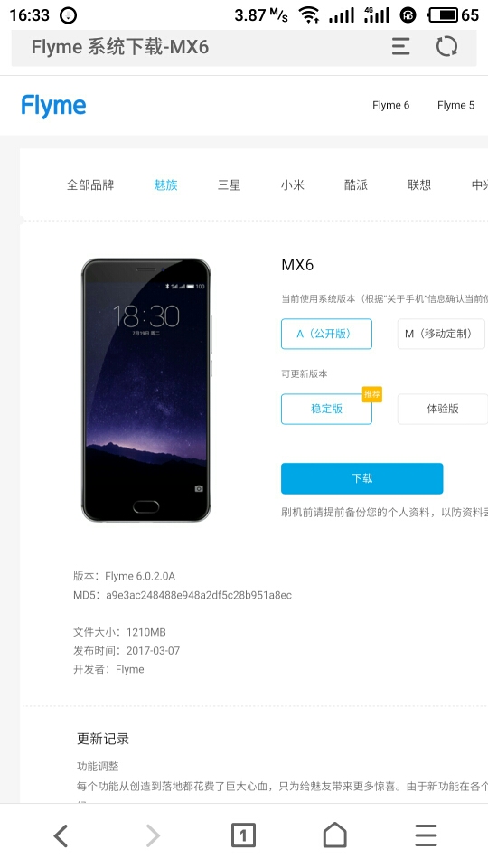
Task: Switch to 全部品牌 brand tab
Action: [90, 184]
